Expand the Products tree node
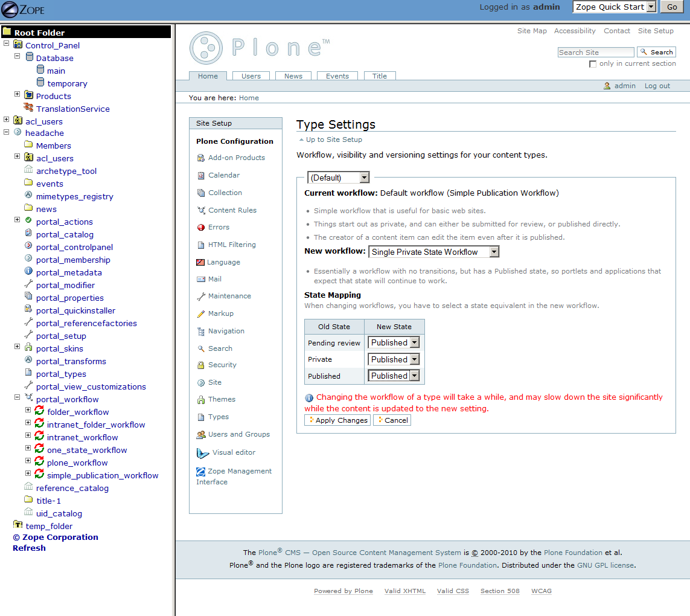 pyautogui.click(x=17, y=94)
